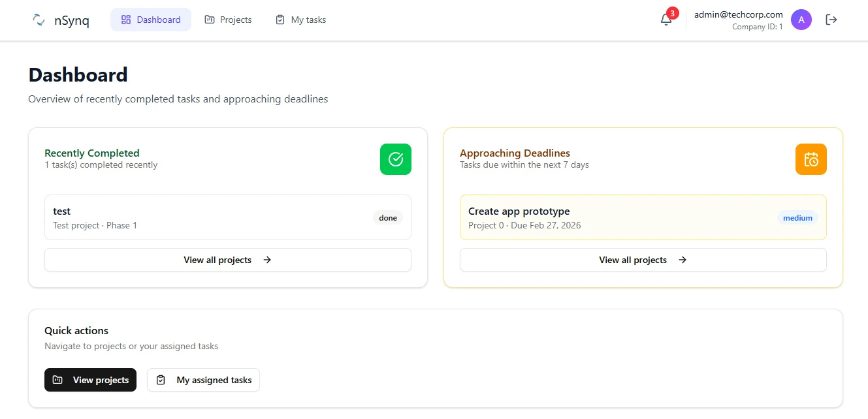Click the orange deadline calendar icon
This screenshot has height=419, width=868.
tap(811, 159)
